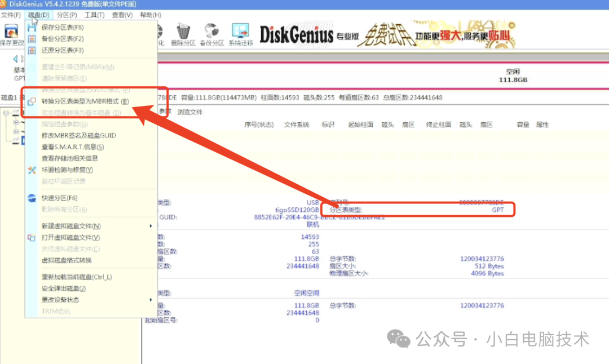Image resolution: width=609 pixels, height=364 pixels.
Task: Click the 备份分区 toolbar icon
Action: coord(211,31)
